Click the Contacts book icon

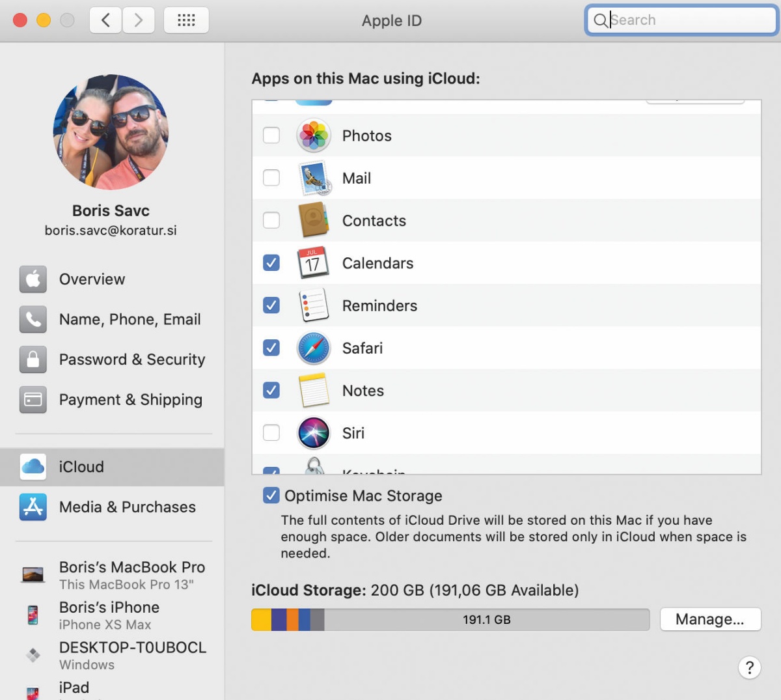coord(314,220)
